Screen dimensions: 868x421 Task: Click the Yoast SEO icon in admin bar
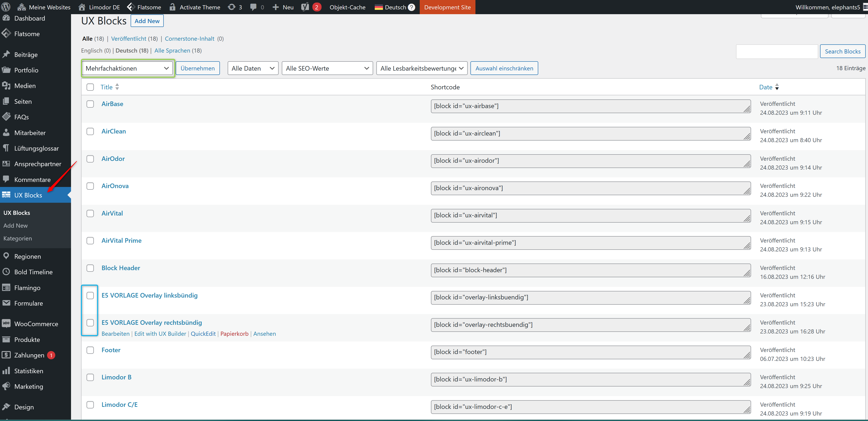tap(305, 7)
